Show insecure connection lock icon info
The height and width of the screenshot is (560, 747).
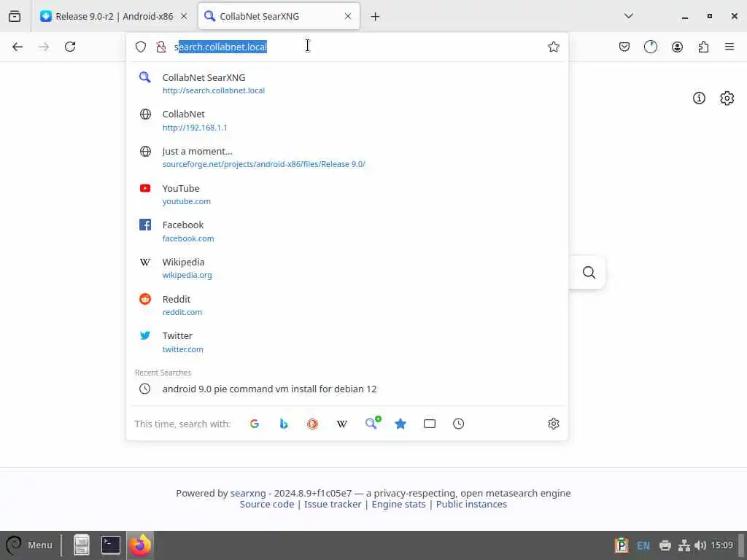point(161,47)
